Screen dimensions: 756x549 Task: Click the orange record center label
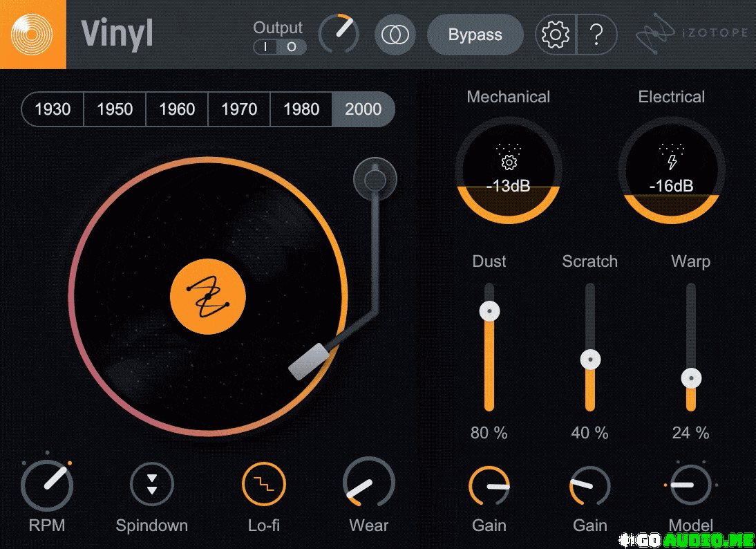[x=207, y=296]
